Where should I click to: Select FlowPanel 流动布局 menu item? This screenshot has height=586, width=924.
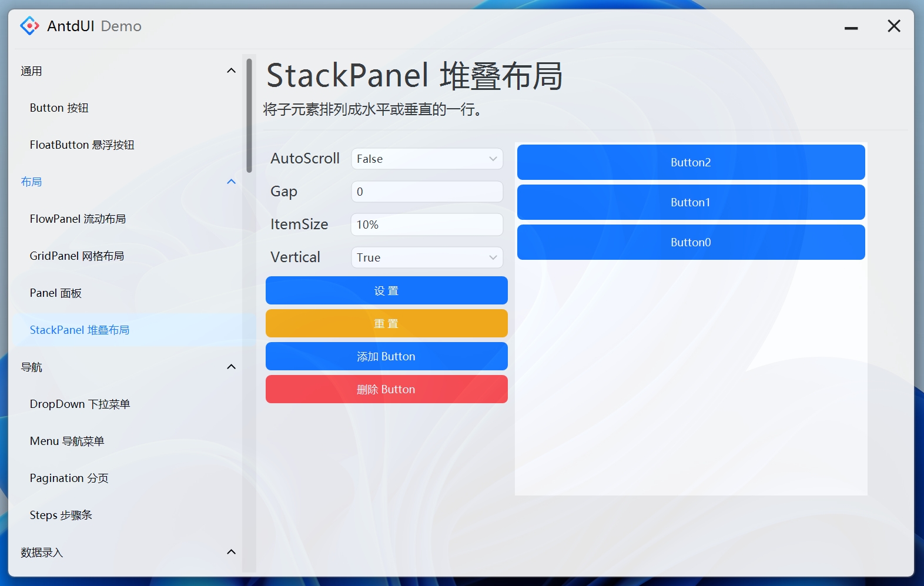78,219
